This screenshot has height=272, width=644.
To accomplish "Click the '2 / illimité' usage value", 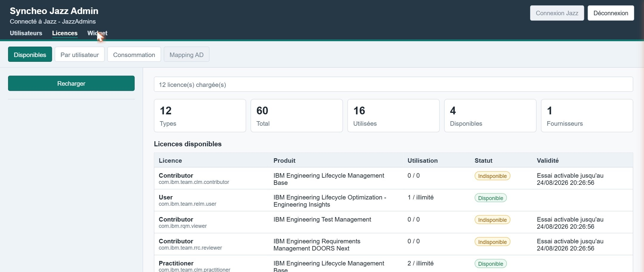I will click(420, 263).
